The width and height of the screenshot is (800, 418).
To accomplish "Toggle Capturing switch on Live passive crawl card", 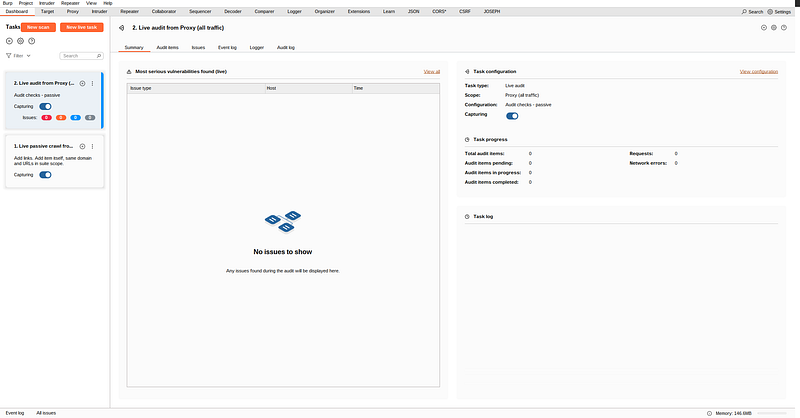I will point(45,175).
